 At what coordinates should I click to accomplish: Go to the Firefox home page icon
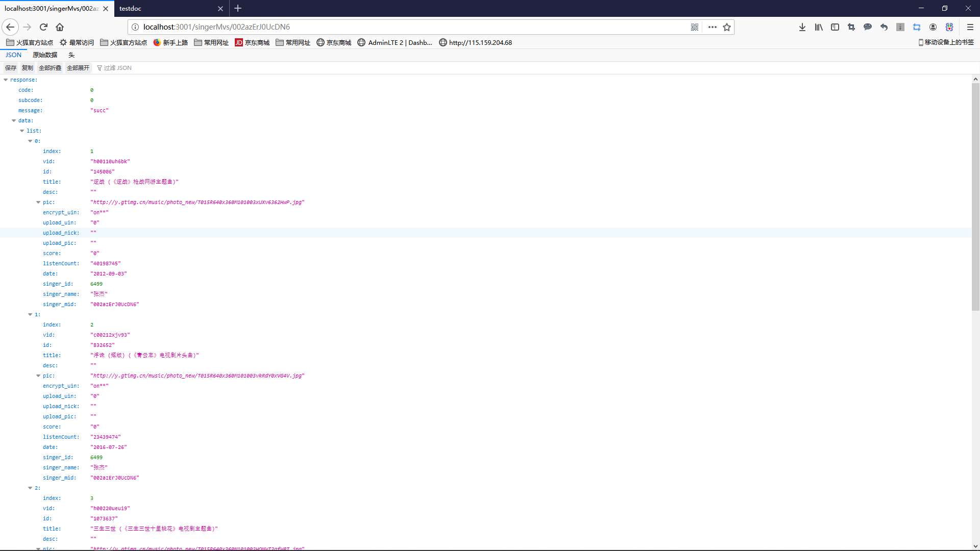point(60,27)
